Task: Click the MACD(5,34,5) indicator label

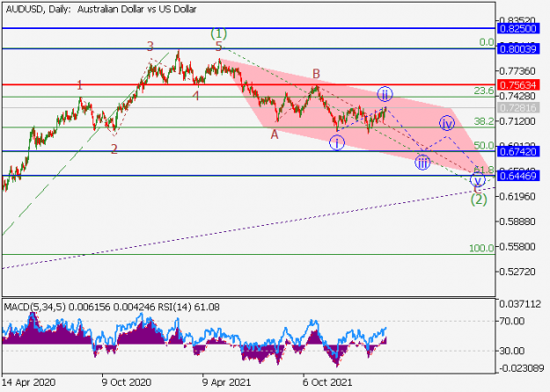Action: tap(34, 308)
